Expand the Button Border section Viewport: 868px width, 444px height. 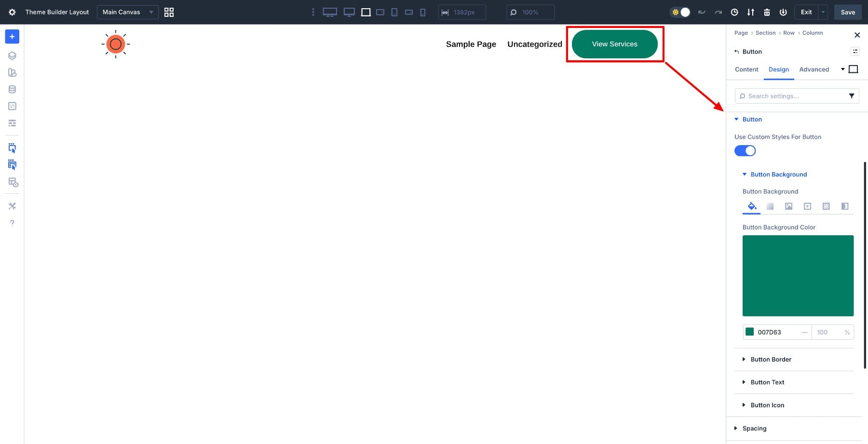pyautogui.click(x=770, y=359)
